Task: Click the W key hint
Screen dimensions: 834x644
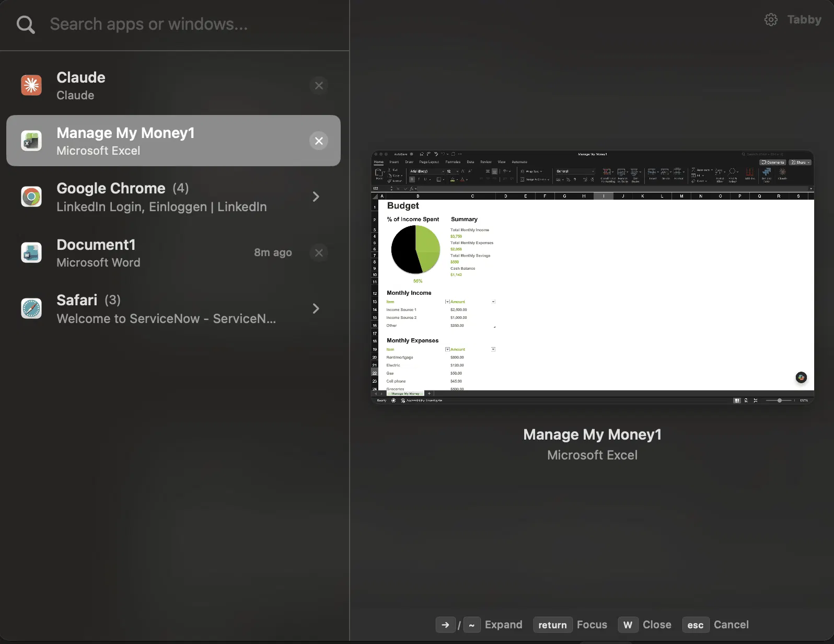Action: point(628,625)
